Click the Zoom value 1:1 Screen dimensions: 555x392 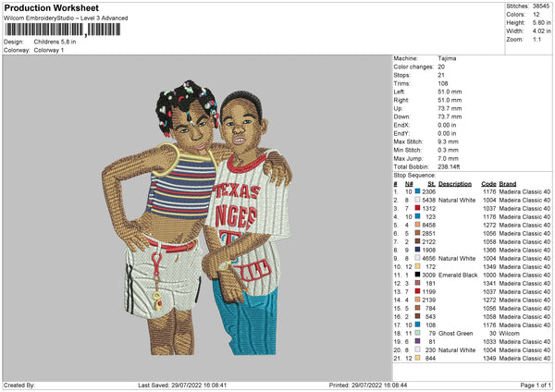click(x=536, y=39)
